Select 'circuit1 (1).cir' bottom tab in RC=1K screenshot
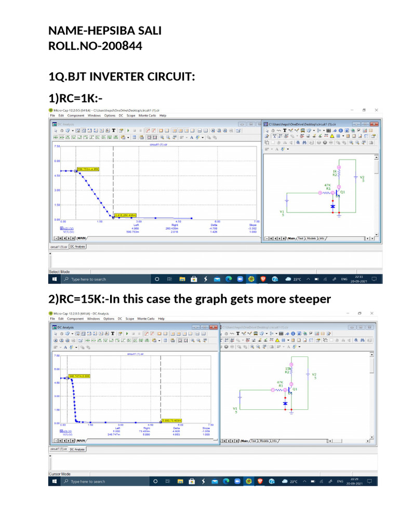Image resolution: width=399 pixels, height=532 pixels. point(59,247)
